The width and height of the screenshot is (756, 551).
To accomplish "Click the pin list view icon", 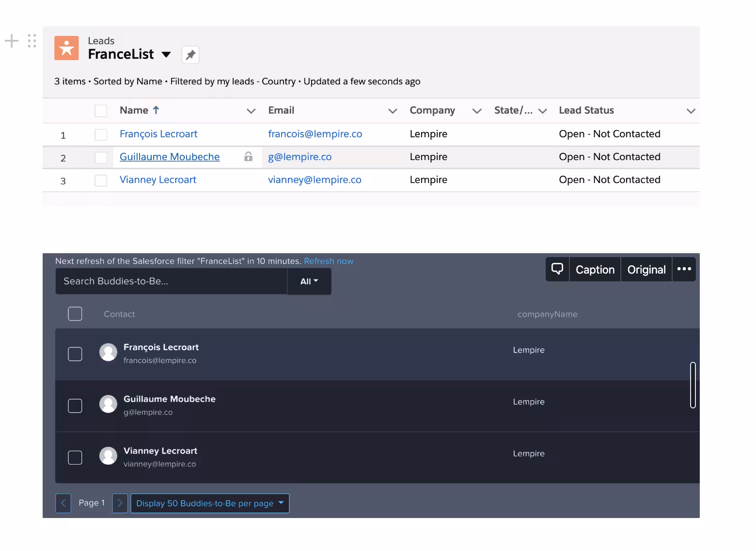I will coord(190,55).
